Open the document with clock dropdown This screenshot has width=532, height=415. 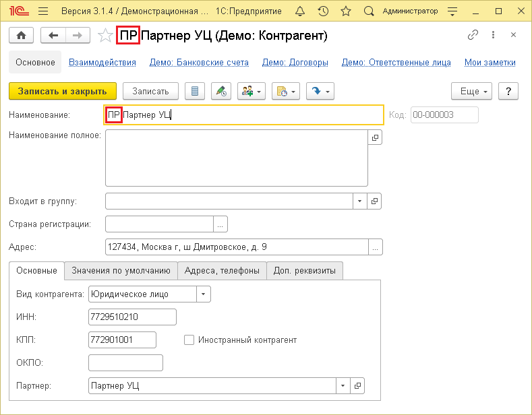(286, 91)
